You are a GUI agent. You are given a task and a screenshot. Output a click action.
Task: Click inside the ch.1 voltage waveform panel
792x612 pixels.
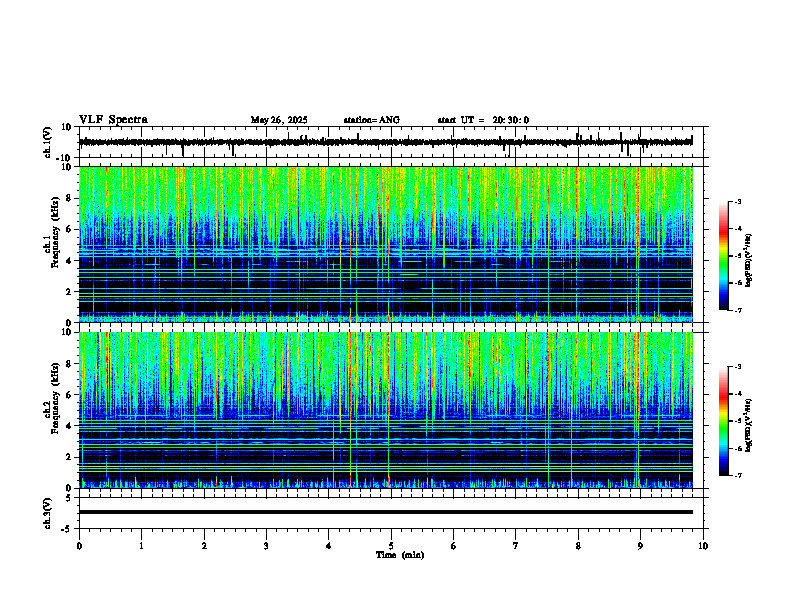point(390,142)
